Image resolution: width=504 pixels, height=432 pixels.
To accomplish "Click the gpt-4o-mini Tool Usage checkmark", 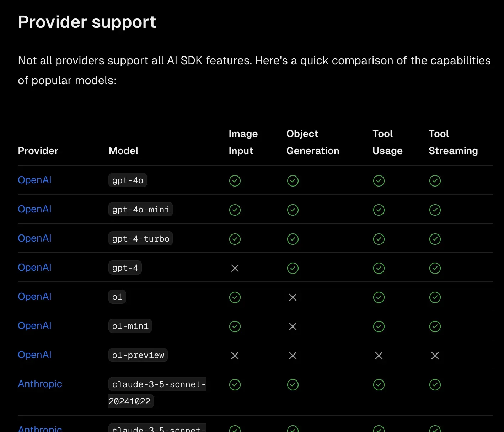I will pyautogui.click(x=379, y=210).
